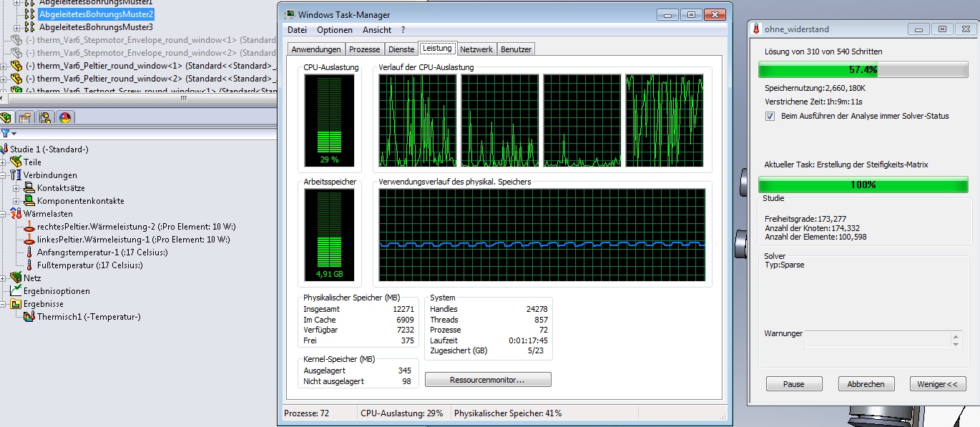Click the Anfangstemperatur-1 thermometer icon
The height and width of the screenshot is (427, 980).
(x=29, y=252)
